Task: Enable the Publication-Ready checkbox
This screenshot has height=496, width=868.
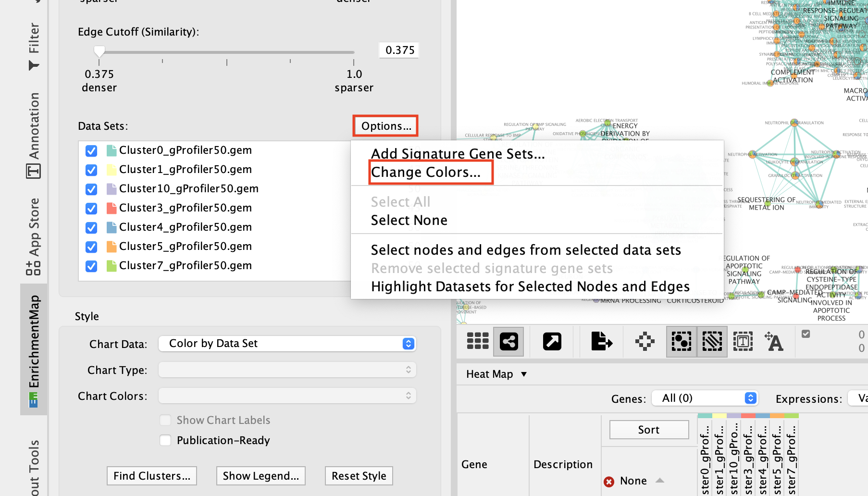Action: click(x=165, y=440)
